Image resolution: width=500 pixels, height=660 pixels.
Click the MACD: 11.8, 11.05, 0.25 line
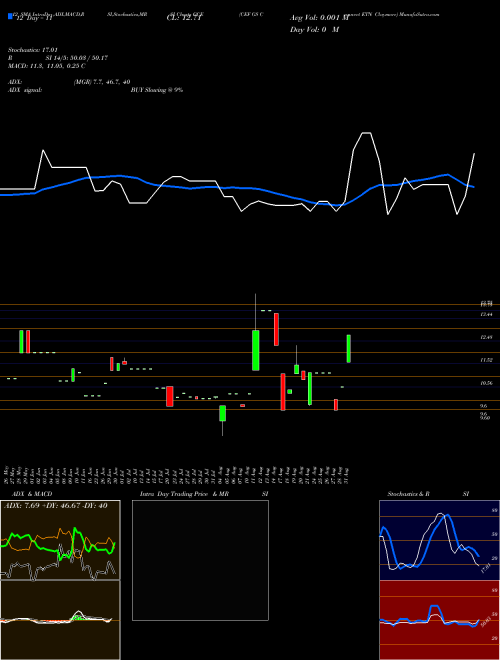[47, 66]
